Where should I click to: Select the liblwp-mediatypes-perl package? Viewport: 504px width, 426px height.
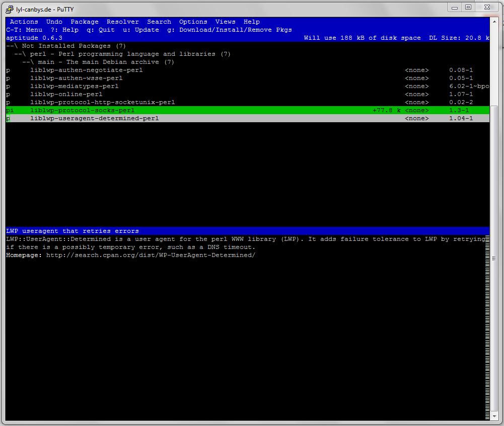coord(74,86)
